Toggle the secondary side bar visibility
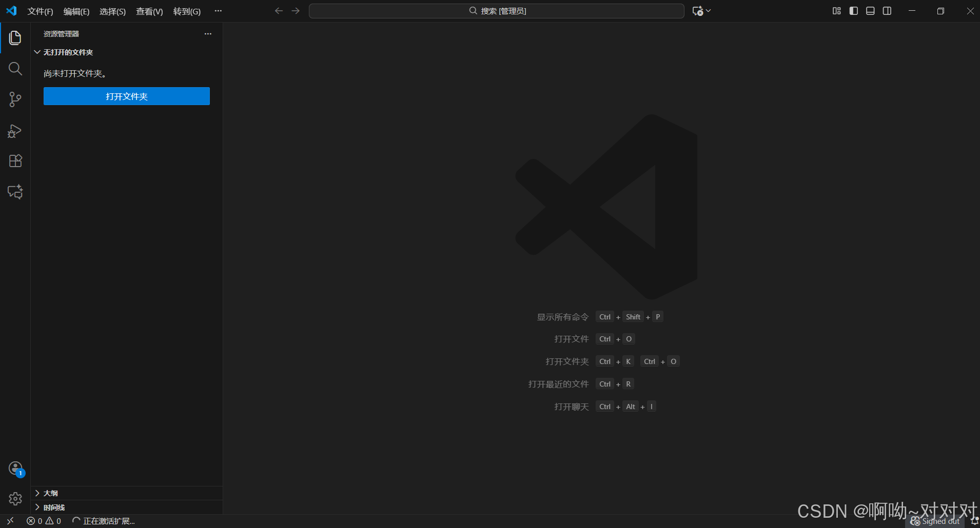Screen dimensions: 980x528 click(x=887, y=11)
